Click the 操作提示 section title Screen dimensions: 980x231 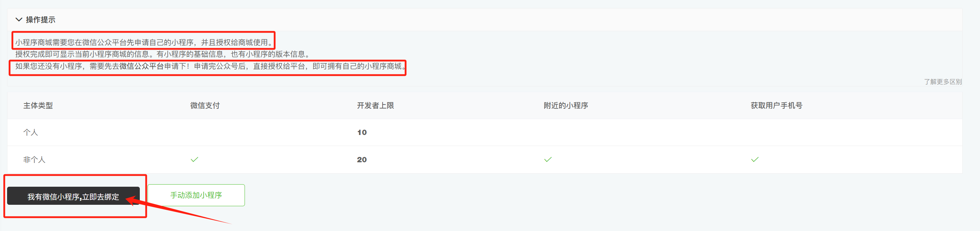pyautogui.click(x=41, y=20)
